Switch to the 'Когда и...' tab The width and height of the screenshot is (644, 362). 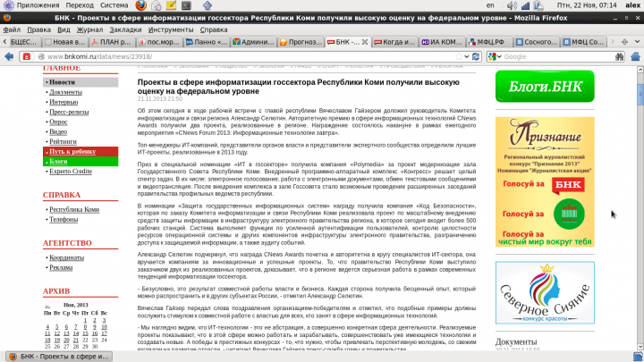(394, 42)
